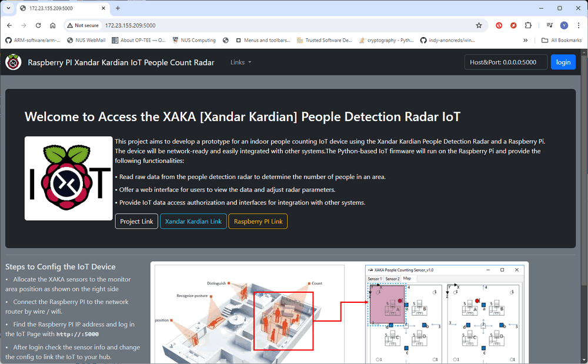Image resolution: width=588 pixels, height=364 pixels.
Task: Open the Chrome three-dot menu
Action: (579, 25)
